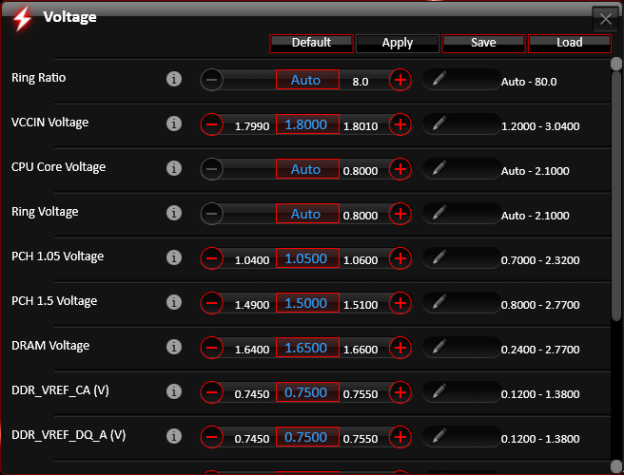The image size is (624, 475).
Task: Increase DRAM Voltage with plus button
Action: pyautogui.click(x=400, y=348)
